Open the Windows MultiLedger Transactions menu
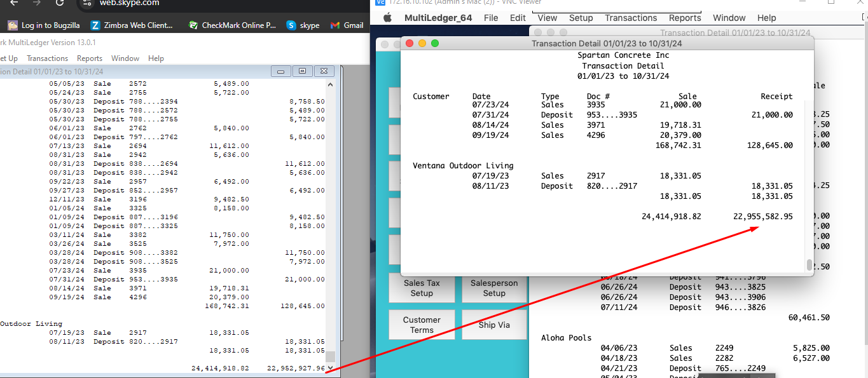Image resolution: width=868 pixels, height=378 pixels. [47, 58]
